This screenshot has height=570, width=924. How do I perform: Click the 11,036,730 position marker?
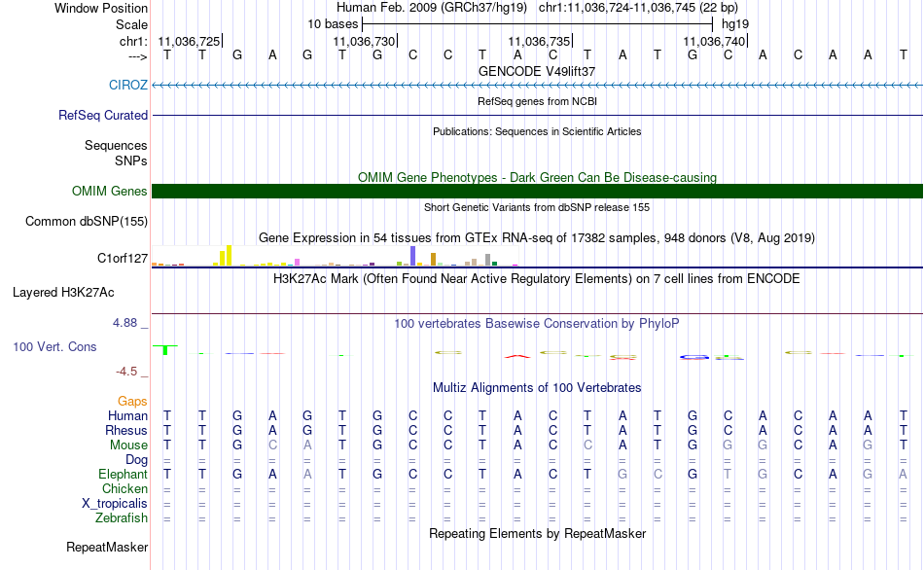click(365, 41)
